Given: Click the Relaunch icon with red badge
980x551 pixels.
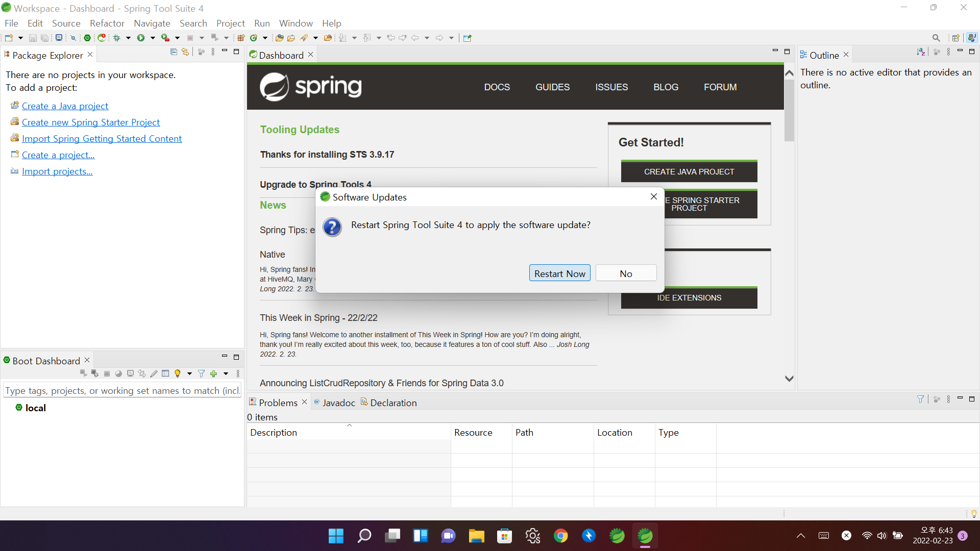Looking at the screenshot, I should pos(102,38).
